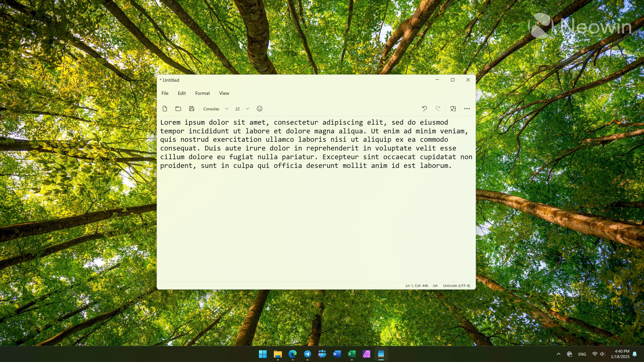Expand the font size 22 dropdown
This screenshot has width=644, height=362.
click(x=242, y=109)
